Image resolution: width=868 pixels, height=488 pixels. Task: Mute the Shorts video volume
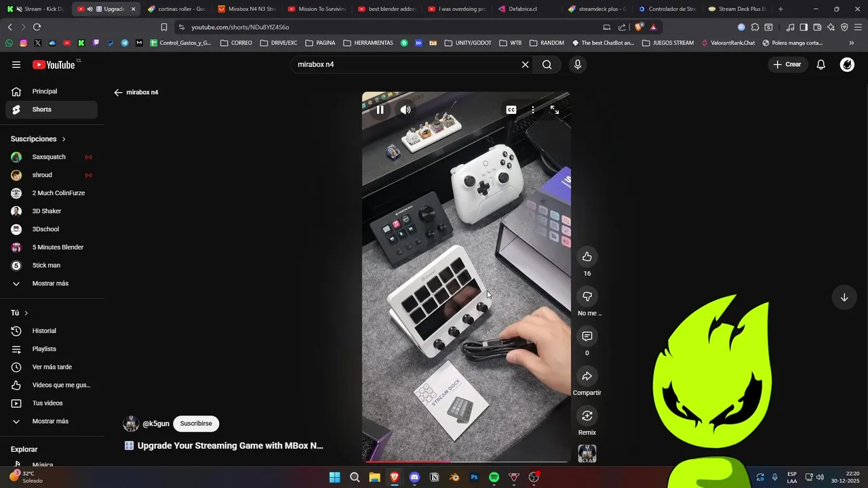[x=406, y=110]
